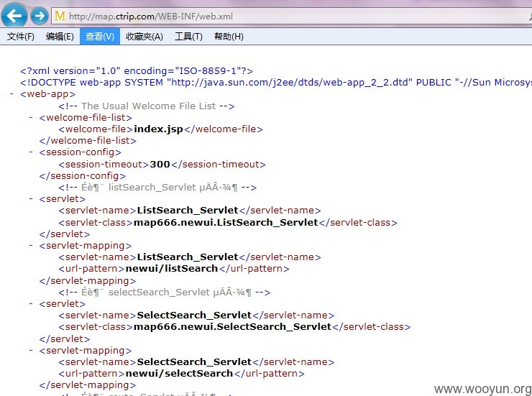This screenshot has width=532, height=396.
Task: Open the 文件(F) menu
Action: coord(21,36)
